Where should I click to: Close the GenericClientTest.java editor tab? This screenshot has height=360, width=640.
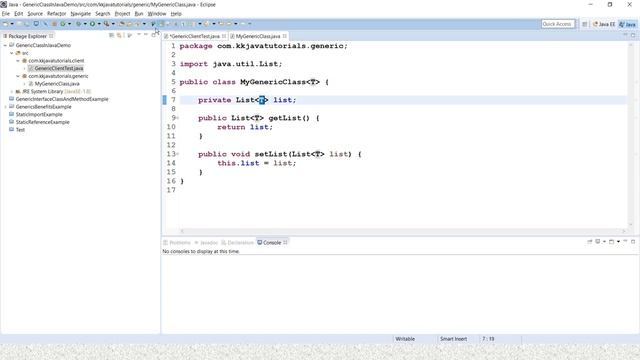click(224, 36)
